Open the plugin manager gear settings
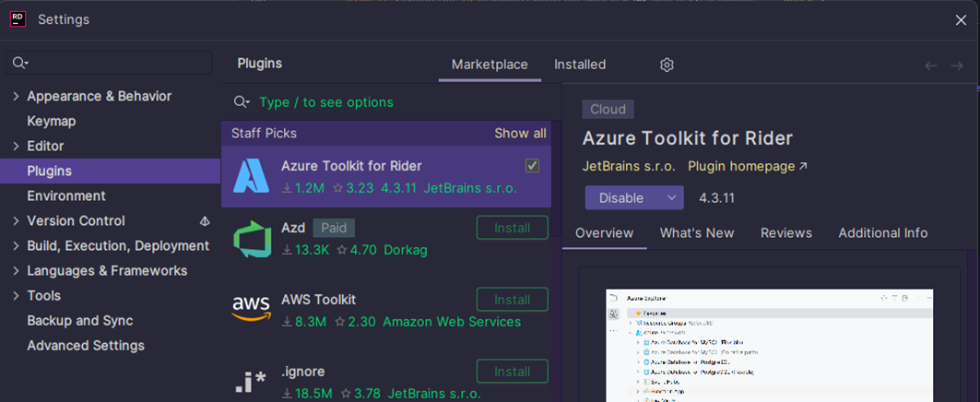 pos(667,65)
